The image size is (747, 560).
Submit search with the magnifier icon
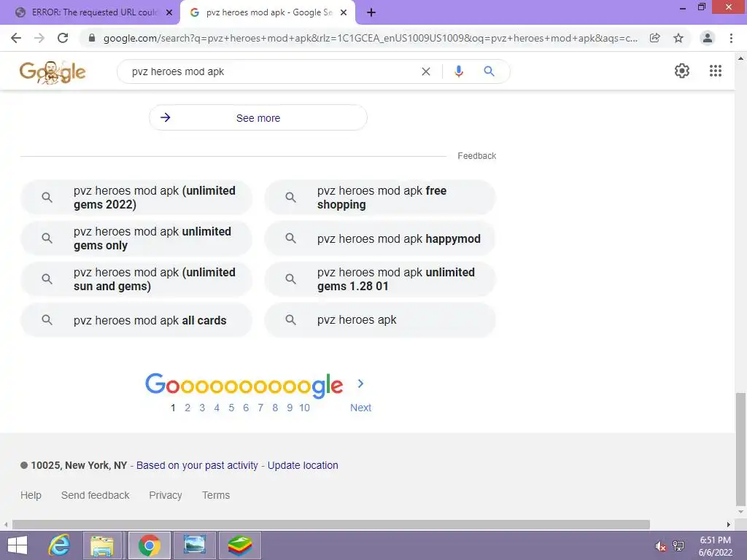click(x=489, y=71)
